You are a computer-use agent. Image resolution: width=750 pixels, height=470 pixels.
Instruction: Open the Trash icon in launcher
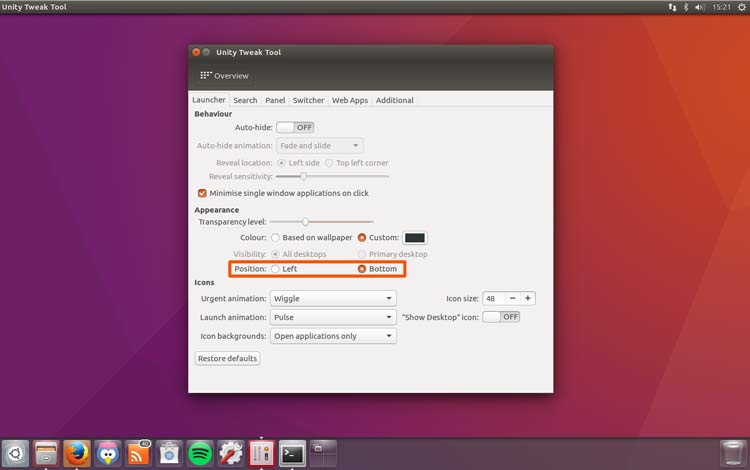[x=733, y=453]
